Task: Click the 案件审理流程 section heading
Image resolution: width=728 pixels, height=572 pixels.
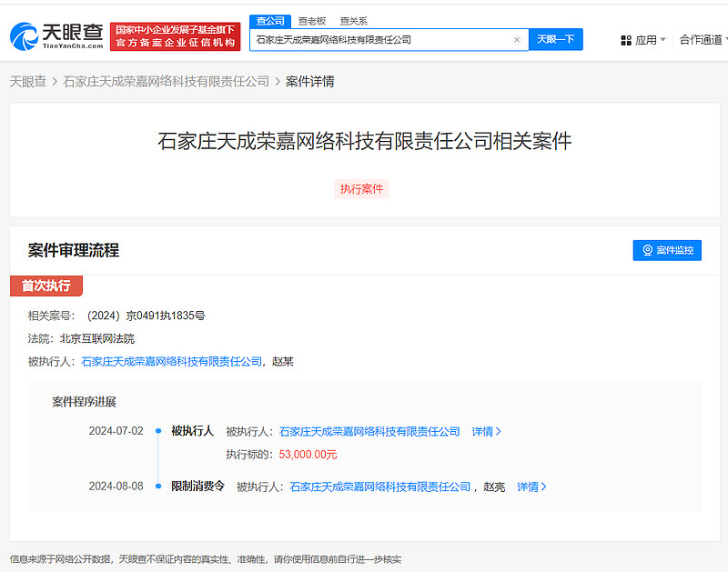Action: click(74, 250)
